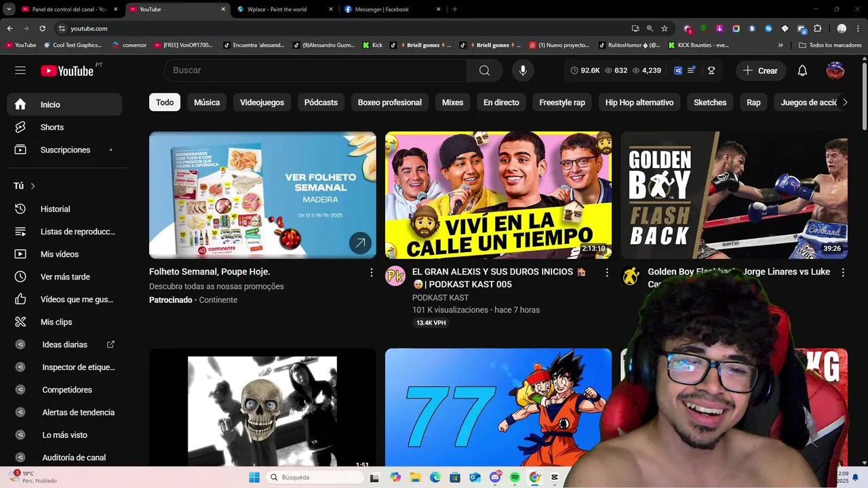Open the notifications bell

[802, 70]
